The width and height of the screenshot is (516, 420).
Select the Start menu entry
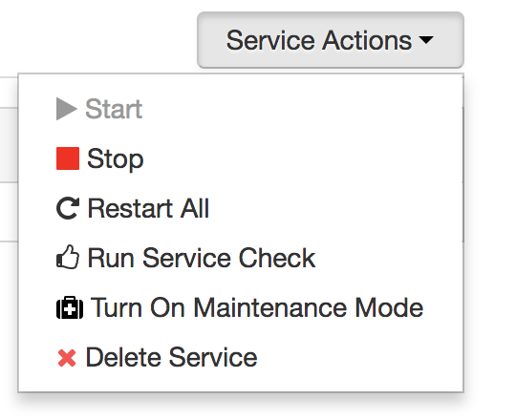pyautogui.click(x=241, y=109)
